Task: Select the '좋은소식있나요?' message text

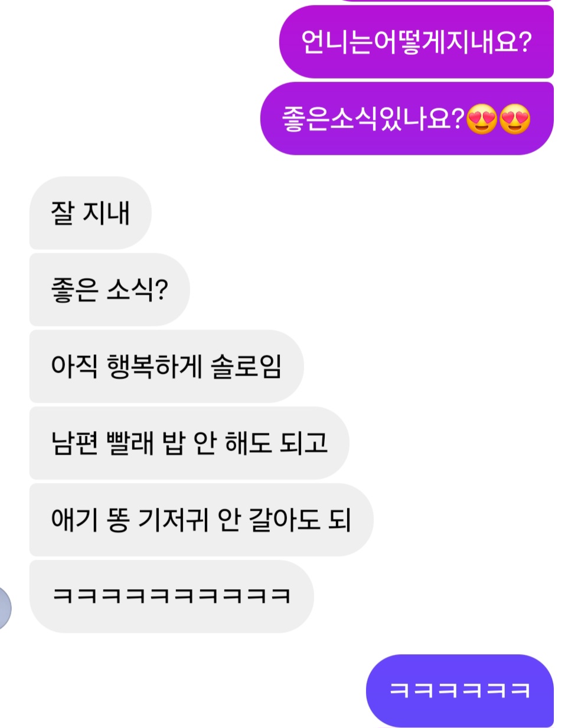Action: (373, 119)
